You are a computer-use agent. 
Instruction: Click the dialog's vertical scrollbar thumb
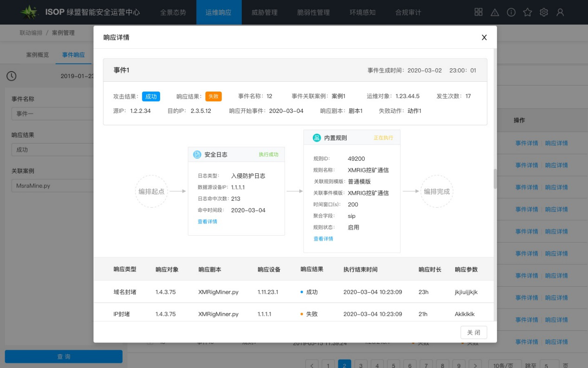[x=495, y=179]
